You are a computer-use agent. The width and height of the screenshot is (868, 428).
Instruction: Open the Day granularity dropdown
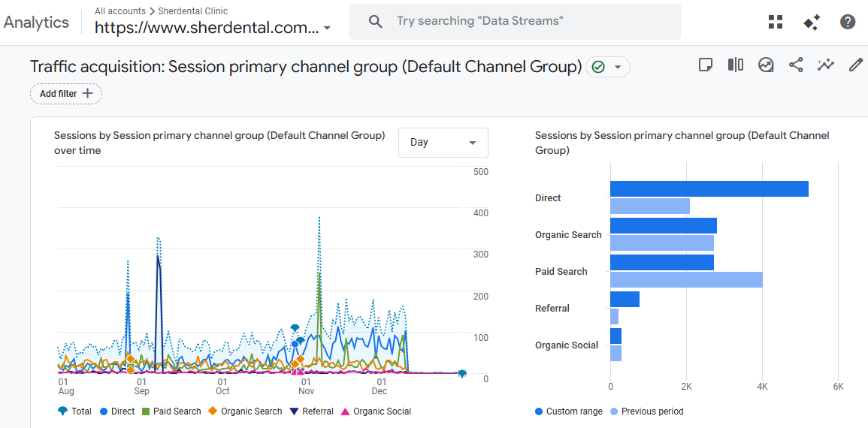(443, 143)
